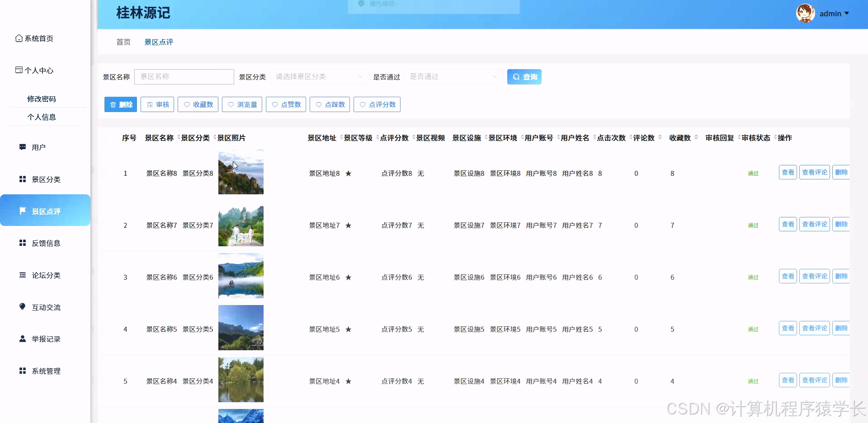This screenshot has height=423, width=868.
Task: Open 系统首页 via the home icon
Action: coord(19,38)
